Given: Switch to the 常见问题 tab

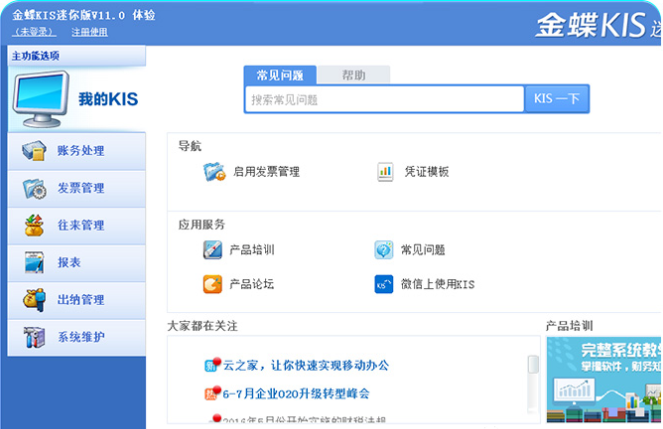Looking at the screenshot, I should coord(280,75).
